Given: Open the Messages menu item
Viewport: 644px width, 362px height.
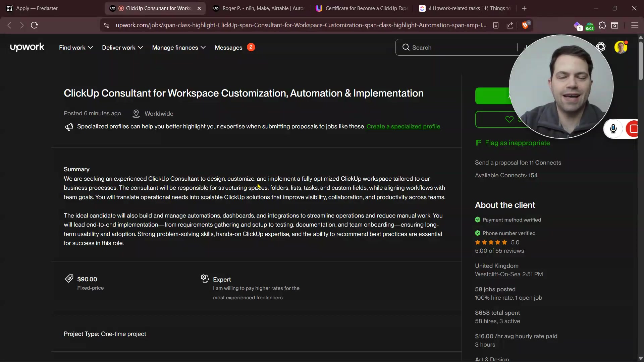Looking at the screenshot, I should click(x=228, y=48).
